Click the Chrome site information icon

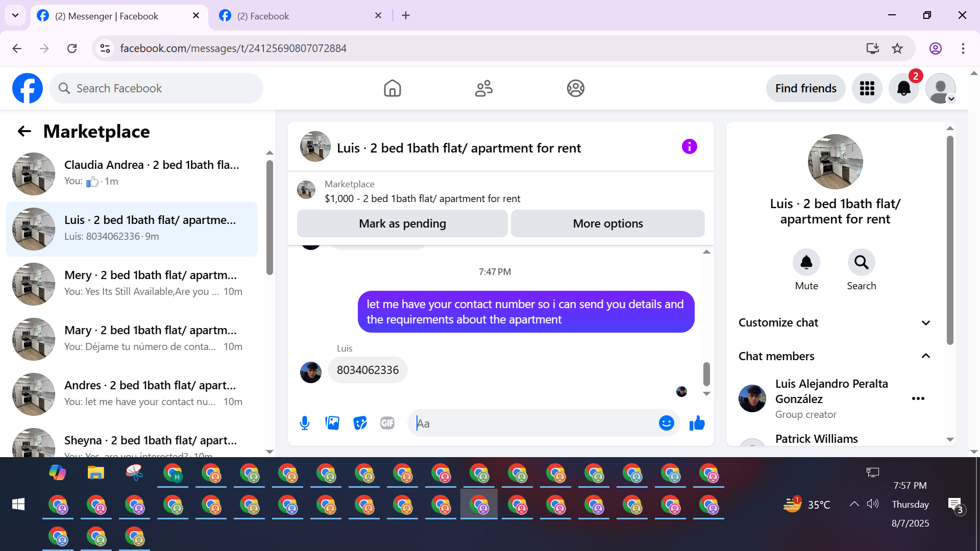coord(105,48)
